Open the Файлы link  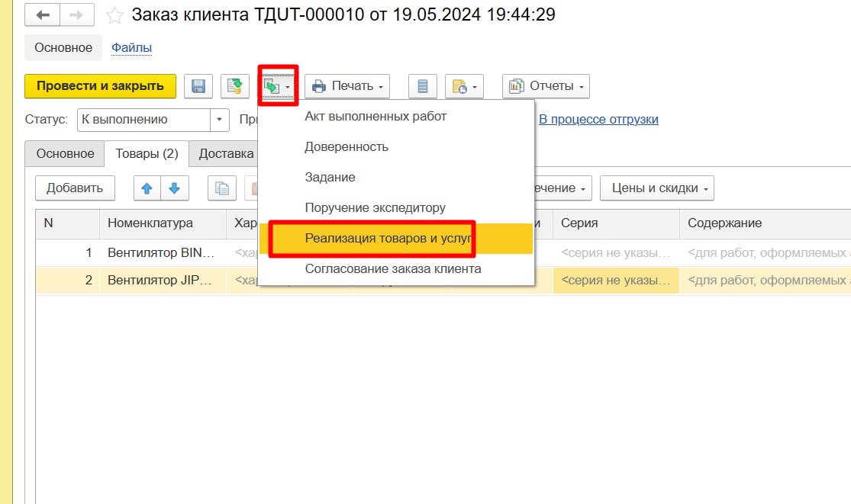[132, 48]
